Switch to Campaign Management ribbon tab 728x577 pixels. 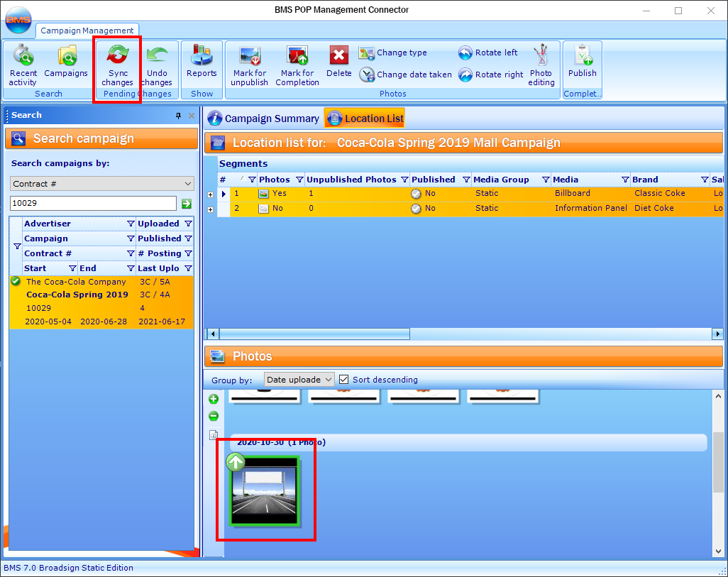pos(87,31)
